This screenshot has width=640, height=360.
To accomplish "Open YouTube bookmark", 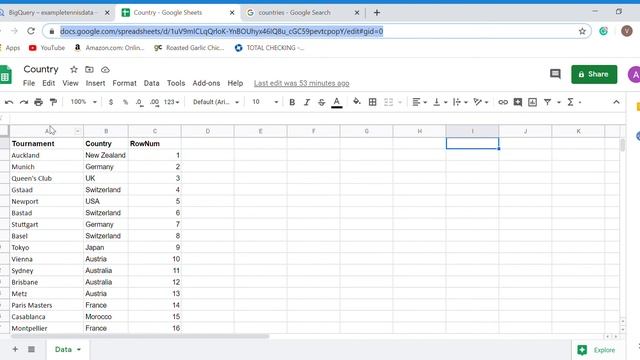I will [x=47, y=48].
